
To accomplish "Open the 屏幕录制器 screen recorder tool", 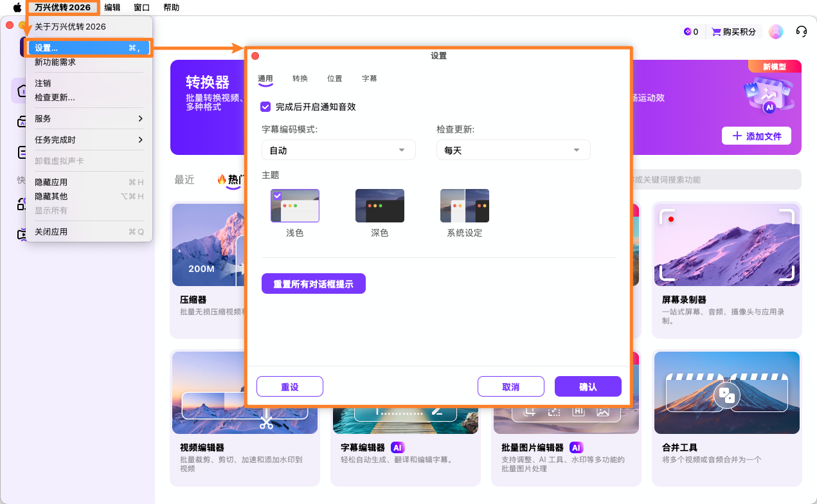I will tap(726, 270).
